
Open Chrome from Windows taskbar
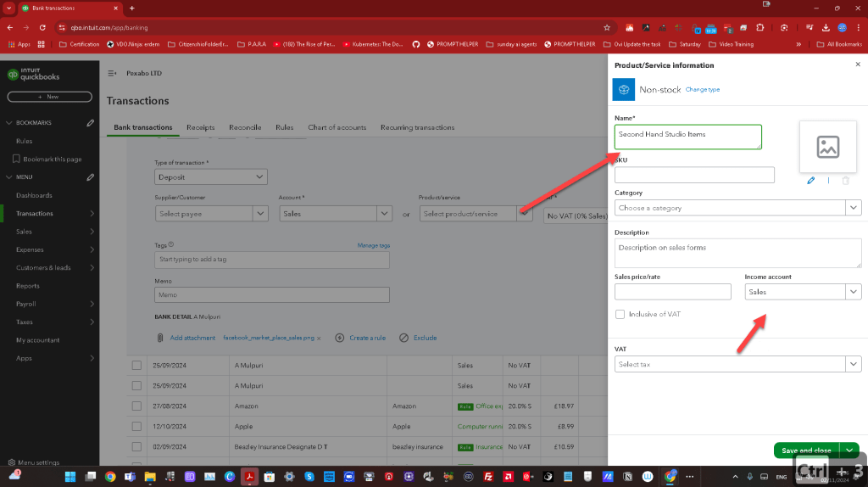(110, 477)
